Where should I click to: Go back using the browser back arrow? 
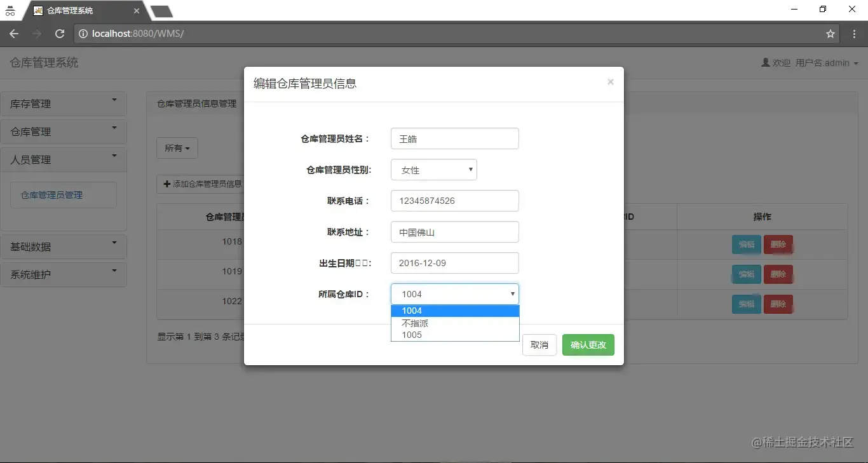[x=14, y=34]
